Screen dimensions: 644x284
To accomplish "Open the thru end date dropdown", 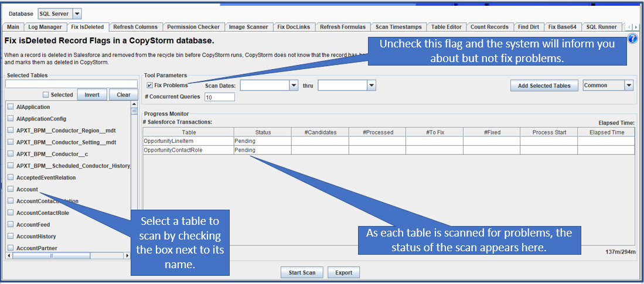I will pos(372,85).
